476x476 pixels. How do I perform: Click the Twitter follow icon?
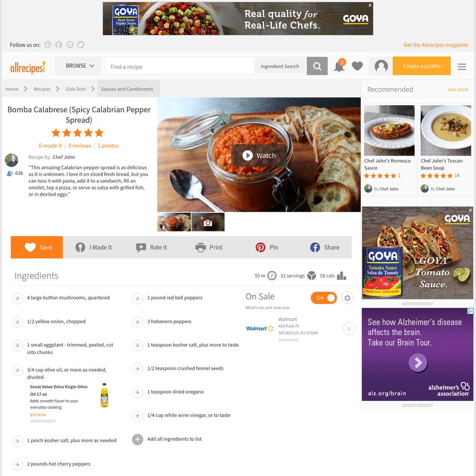click(80, 45)
